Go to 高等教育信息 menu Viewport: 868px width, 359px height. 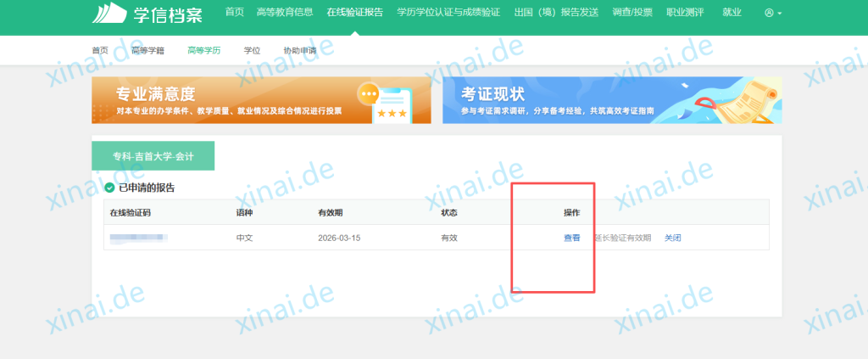286,12
